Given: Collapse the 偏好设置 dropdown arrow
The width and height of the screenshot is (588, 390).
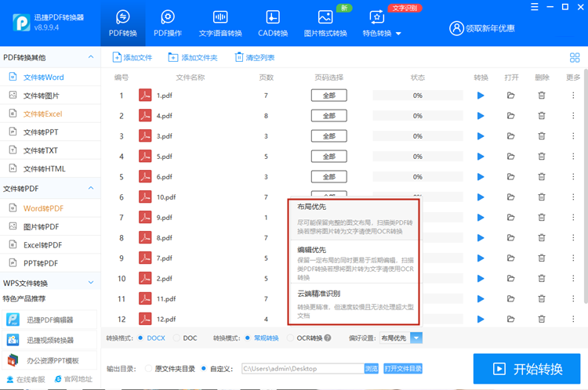Looking at the screenshot, I should pos(416,338).
